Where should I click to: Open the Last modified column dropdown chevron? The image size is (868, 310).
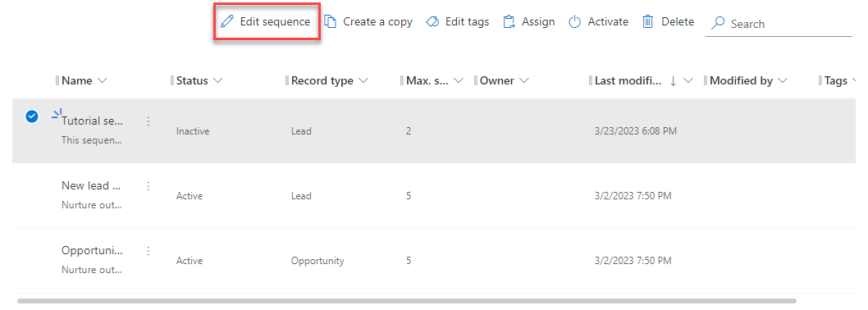coord(688,81)
